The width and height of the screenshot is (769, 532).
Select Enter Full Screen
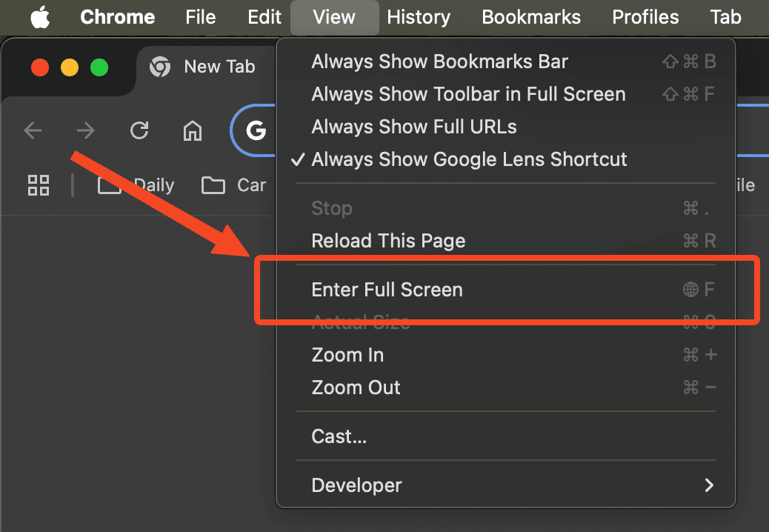[x=506, y=290]
